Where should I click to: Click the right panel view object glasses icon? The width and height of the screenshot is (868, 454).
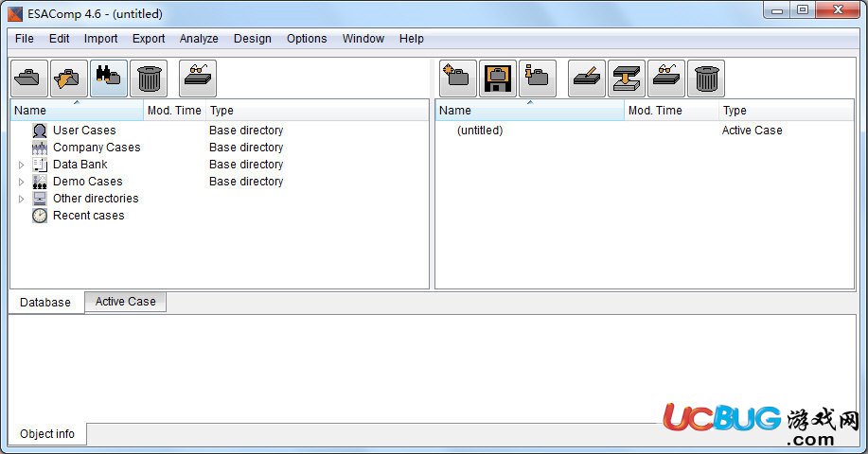666,79
